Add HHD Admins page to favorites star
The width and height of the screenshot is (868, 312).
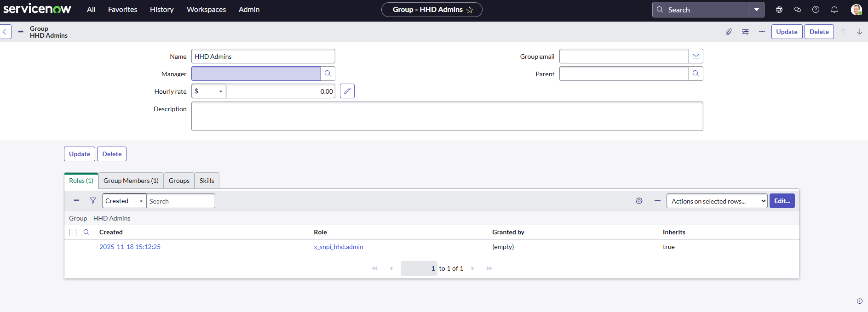click(470, 10)
